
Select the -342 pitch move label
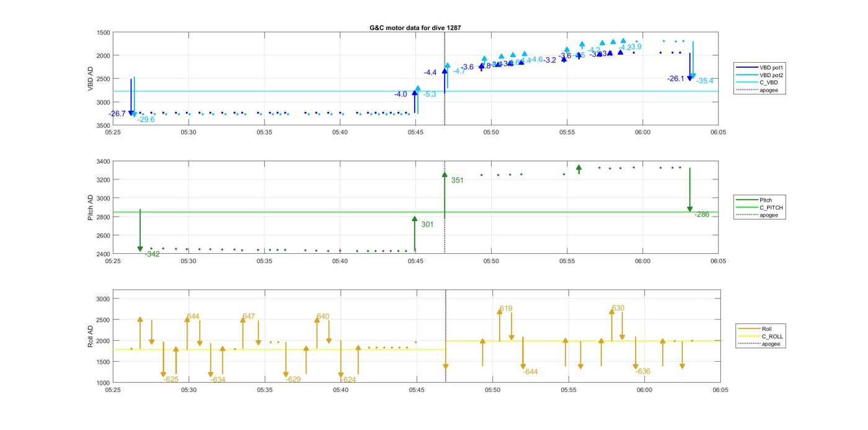[152, 254]
